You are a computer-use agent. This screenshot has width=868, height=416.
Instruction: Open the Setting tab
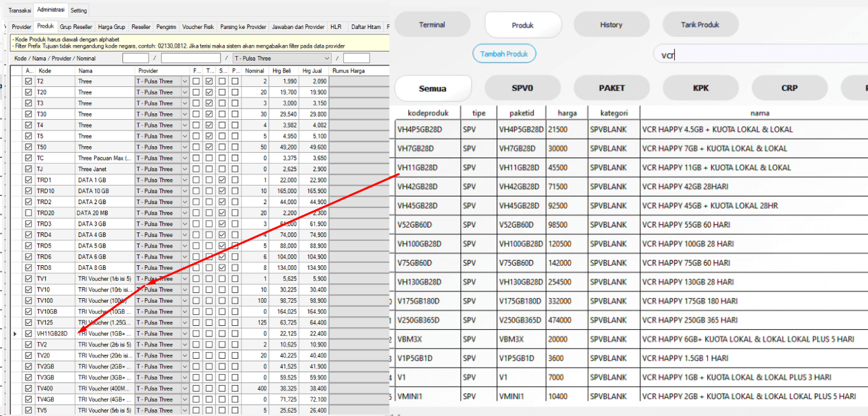79,11
